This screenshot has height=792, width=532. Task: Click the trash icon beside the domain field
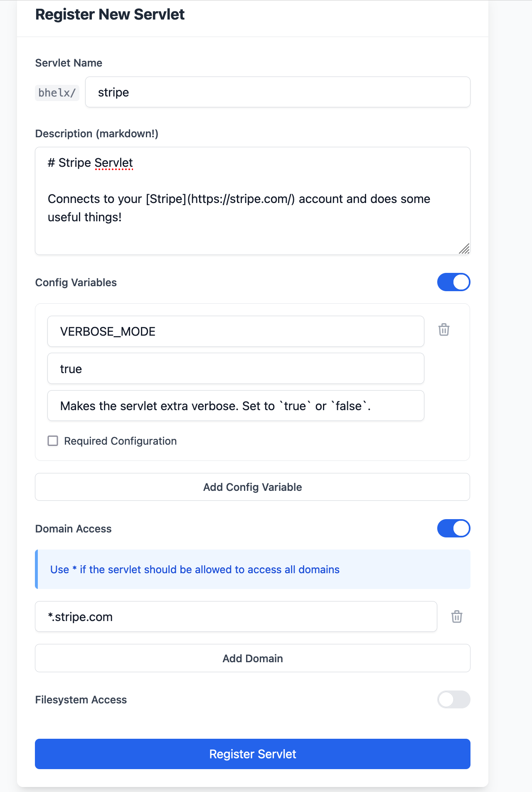coord(457,617)
